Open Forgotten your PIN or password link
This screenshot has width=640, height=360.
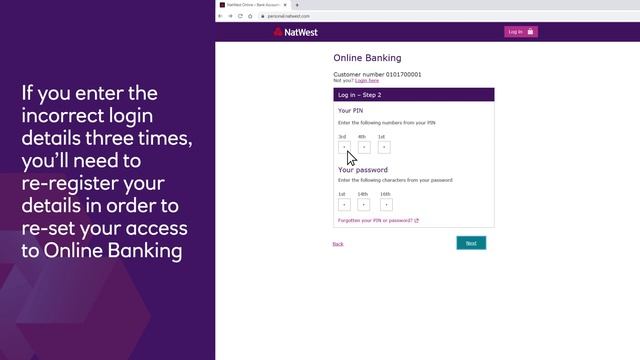378,220
